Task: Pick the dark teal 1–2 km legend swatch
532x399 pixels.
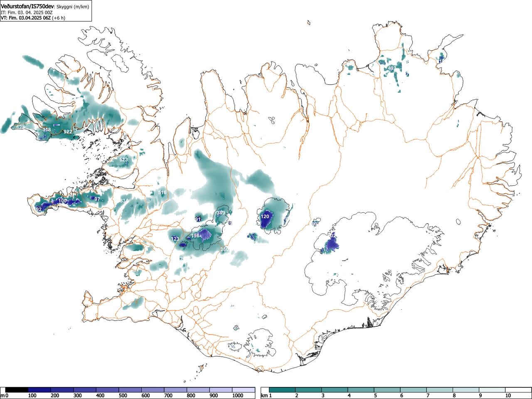Action: [x=282, y=390]
